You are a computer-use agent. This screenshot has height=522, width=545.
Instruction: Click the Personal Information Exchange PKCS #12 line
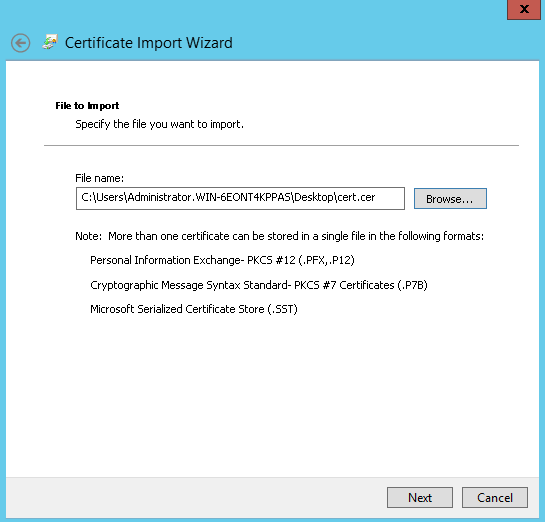(x=222, y=260)
